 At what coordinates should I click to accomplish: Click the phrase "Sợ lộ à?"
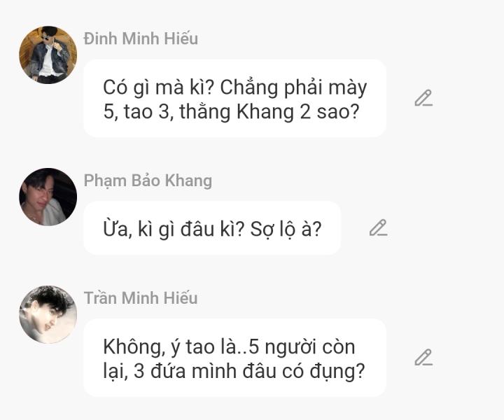point(286,230)
